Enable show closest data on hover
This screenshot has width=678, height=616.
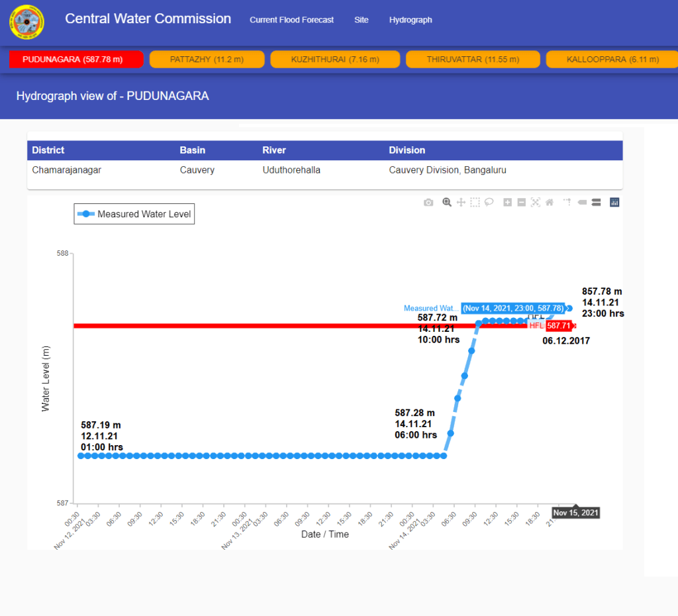coord(582,203)
